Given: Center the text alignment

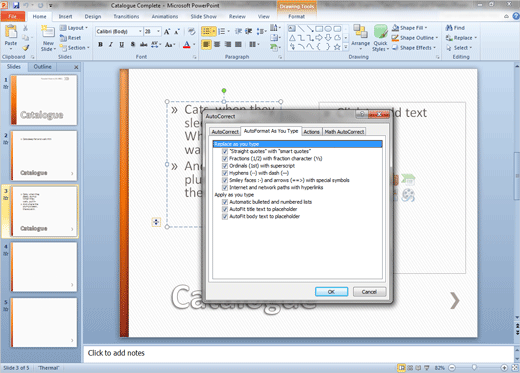Looking at the screenshot, I should [x=217, y=44].
